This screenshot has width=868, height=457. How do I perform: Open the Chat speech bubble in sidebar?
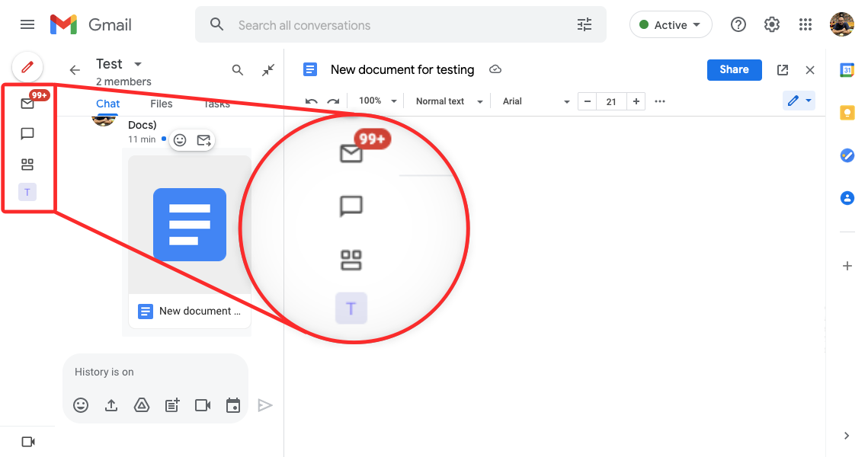27,134
